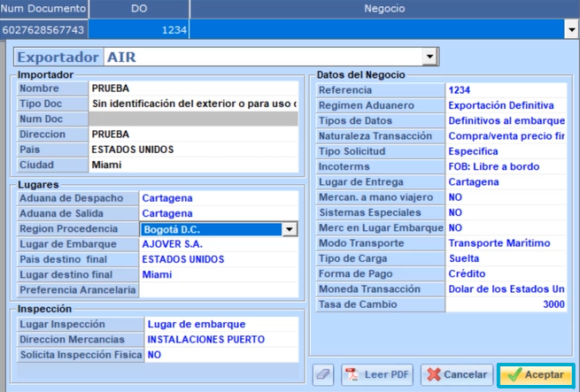
Task: Click the Forma de Pago value
Action: 506,274
